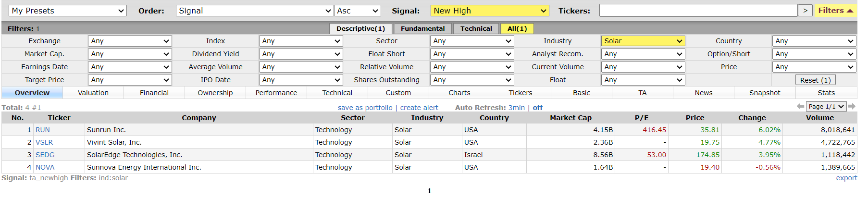The width and height of the screenshot is (868, 198).
Task: Submit tickers with the > button
Action: [805, 11]
